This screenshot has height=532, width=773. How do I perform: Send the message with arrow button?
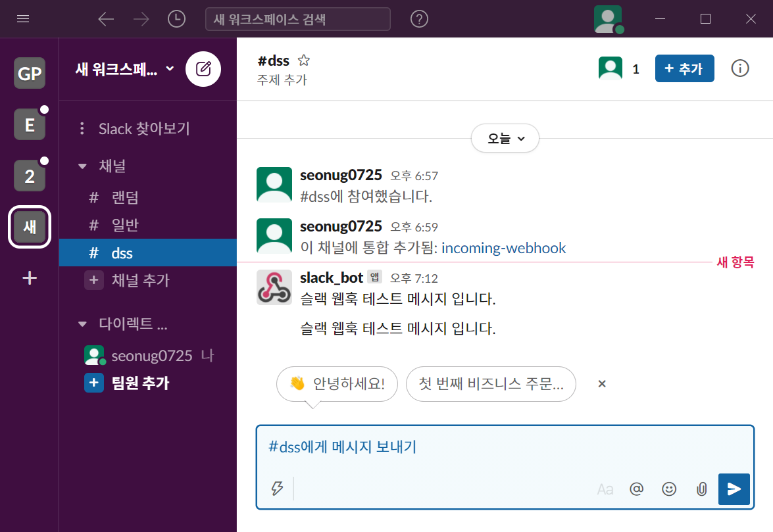[734, 489]
